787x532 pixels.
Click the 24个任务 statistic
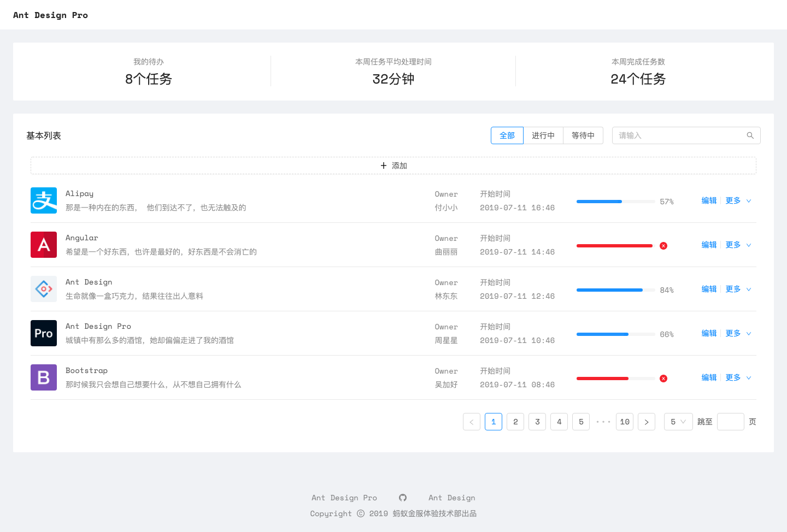coord(638,79)
